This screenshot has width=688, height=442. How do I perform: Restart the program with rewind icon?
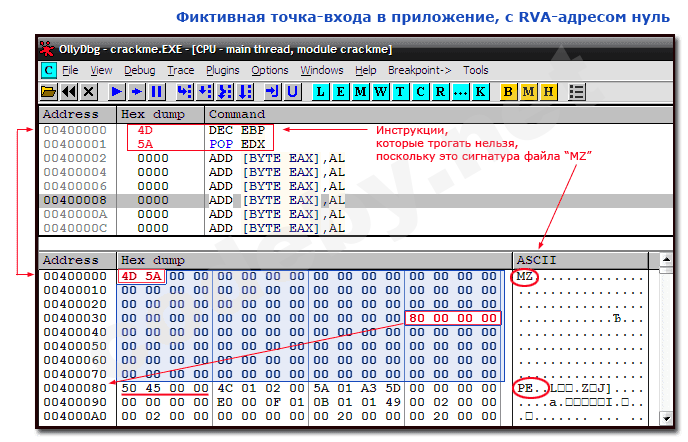(69, 92)
